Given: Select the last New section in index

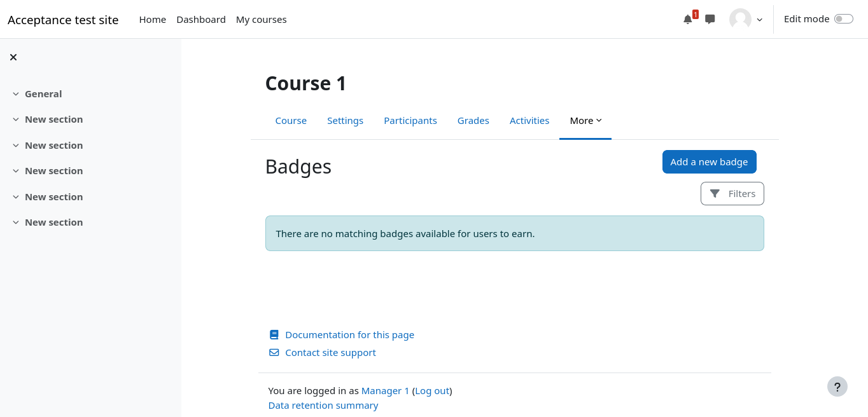Looking at the screenshot, I should (53, 222).
